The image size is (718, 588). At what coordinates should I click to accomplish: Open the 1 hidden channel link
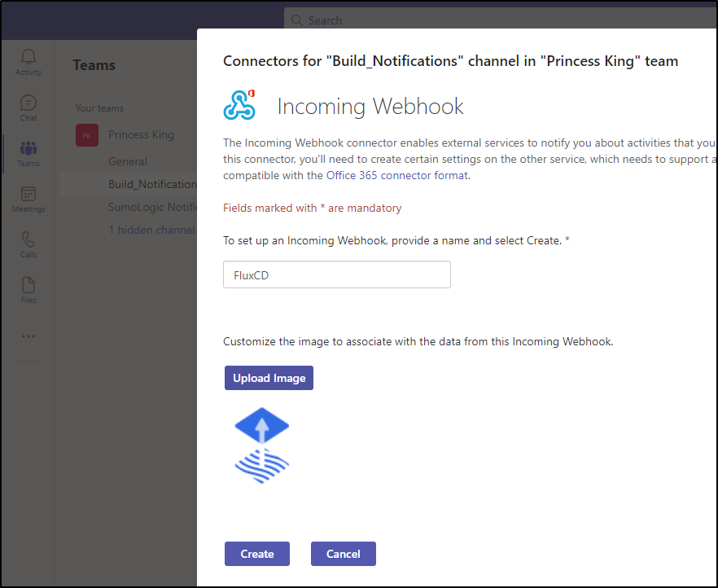pyautogui.click(x=151, y=230)
